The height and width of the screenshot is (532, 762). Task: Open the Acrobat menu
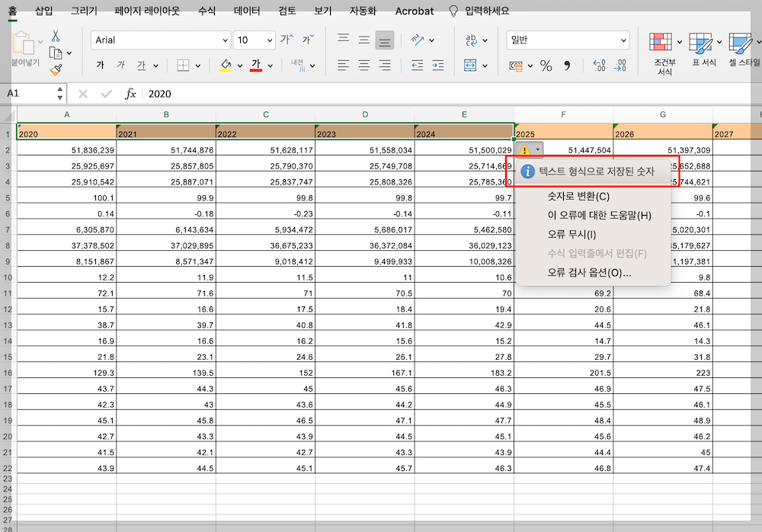[414, 11]
